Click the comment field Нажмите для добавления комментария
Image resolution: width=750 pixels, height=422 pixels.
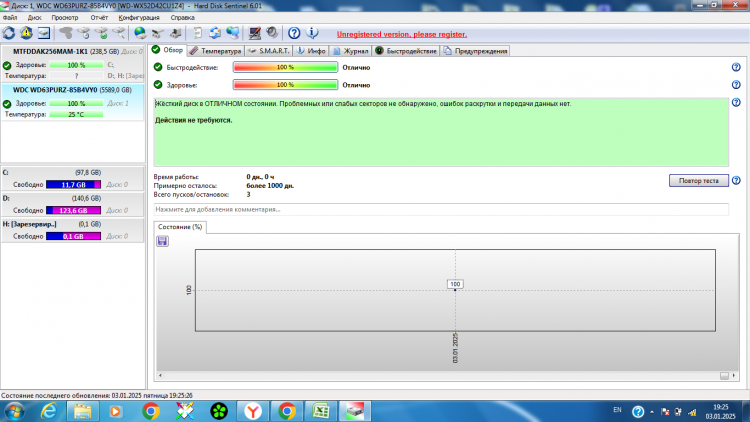tap(441, 210)
